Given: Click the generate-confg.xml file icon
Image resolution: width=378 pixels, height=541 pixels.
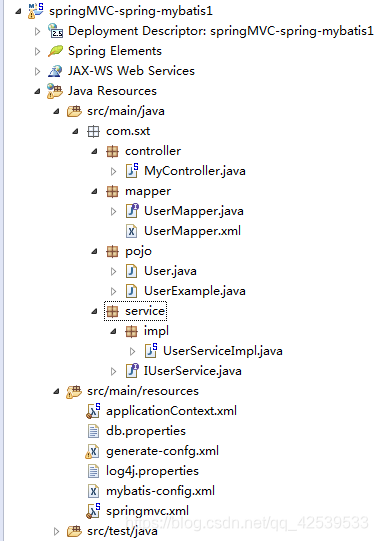Looking at the screenshot, I should pyautogui.click(x=92, y=451).
